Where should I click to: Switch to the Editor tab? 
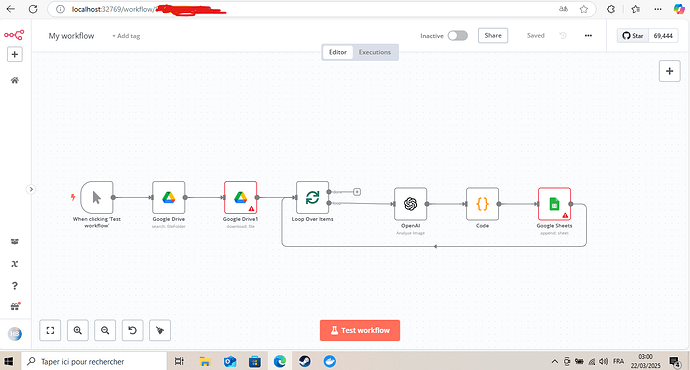pos(338,52)
